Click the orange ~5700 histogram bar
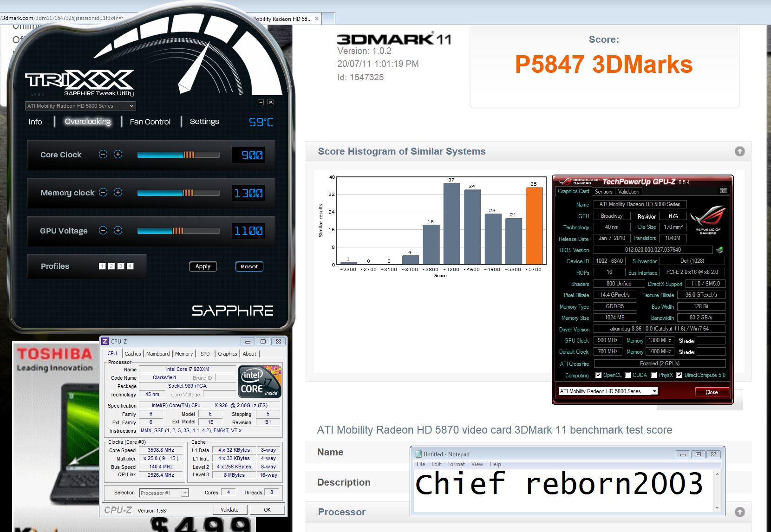Screen dimensions: 771x532 point(534,226)
